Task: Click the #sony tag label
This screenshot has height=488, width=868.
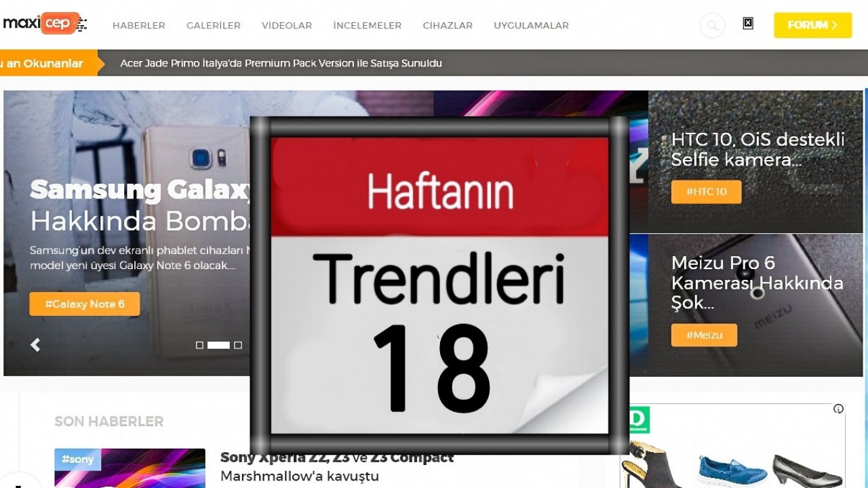Action: pyautogui.click(x=78, y=460)
